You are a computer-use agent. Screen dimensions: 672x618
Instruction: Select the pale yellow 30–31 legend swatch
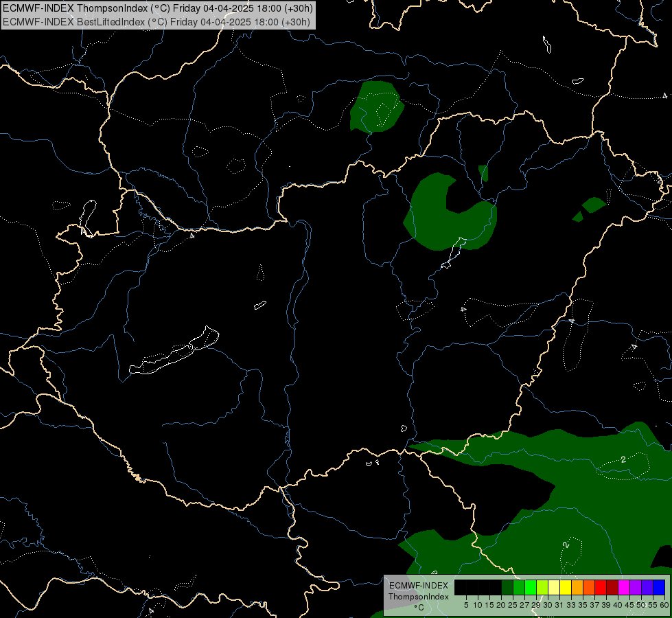(554, 587)
